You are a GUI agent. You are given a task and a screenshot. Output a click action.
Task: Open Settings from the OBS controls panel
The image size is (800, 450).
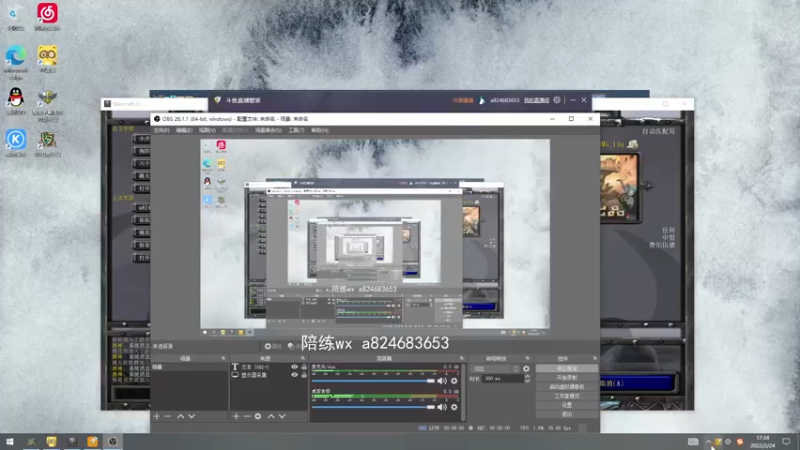coord(567,405)
